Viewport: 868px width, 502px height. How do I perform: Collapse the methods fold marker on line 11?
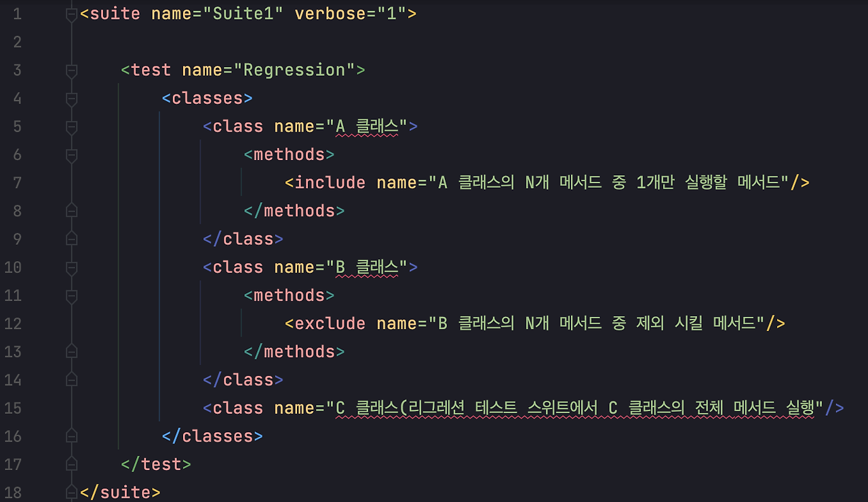70,295
